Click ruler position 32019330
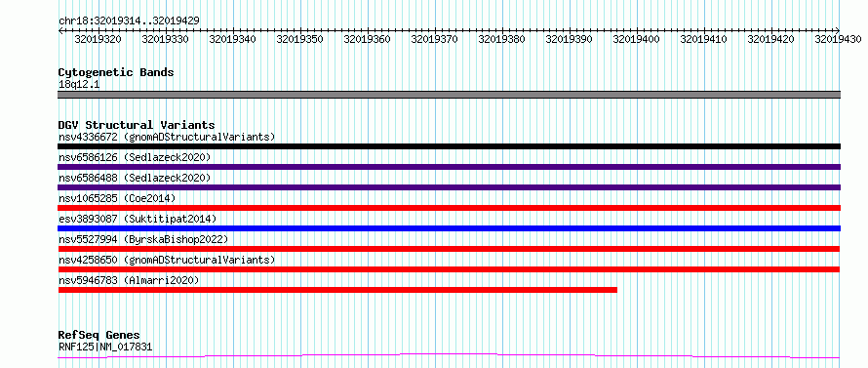This screenshot has width=868, height=368. pos(166,39)
